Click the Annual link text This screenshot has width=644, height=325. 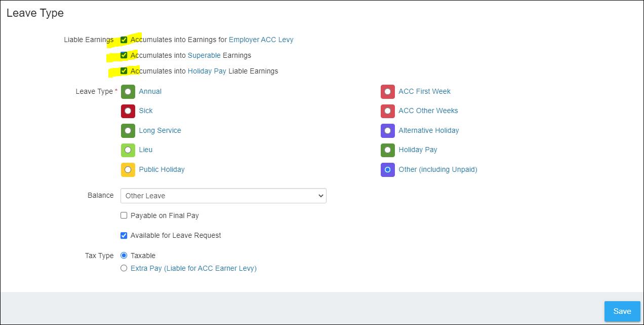pos(150,91)
